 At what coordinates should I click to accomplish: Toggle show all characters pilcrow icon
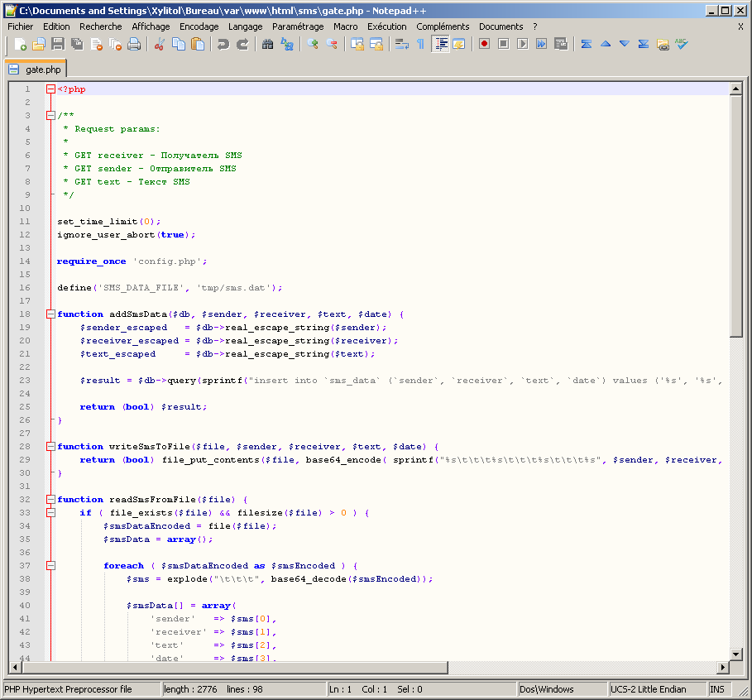(x=420, y=44)
